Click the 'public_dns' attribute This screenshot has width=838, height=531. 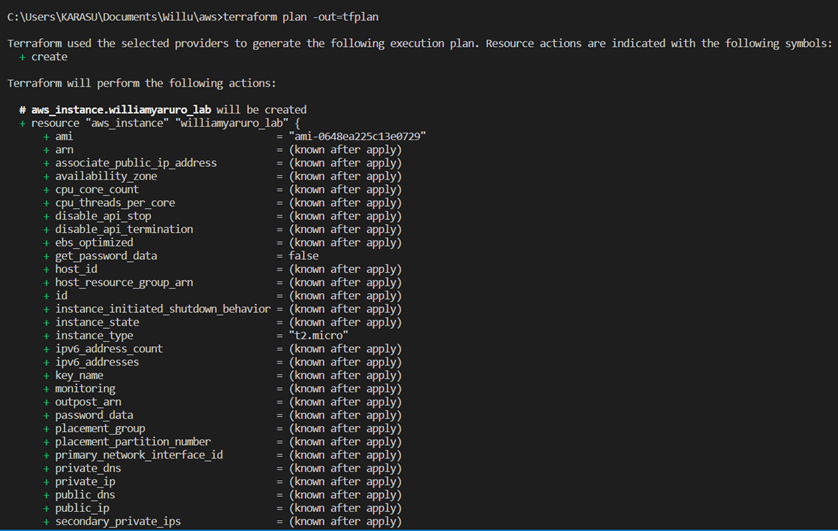click(85, 495)
